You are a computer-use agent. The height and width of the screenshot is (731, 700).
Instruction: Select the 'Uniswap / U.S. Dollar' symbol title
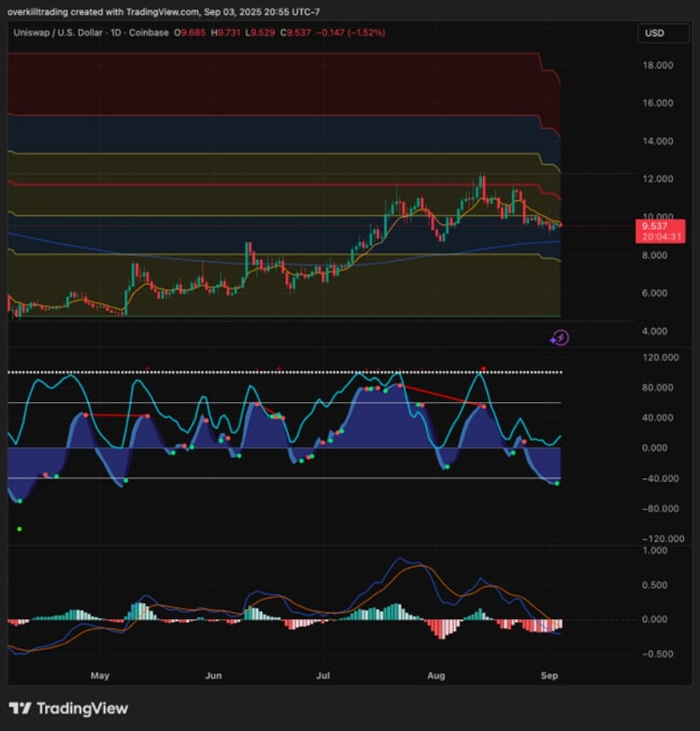pos(58,32)
